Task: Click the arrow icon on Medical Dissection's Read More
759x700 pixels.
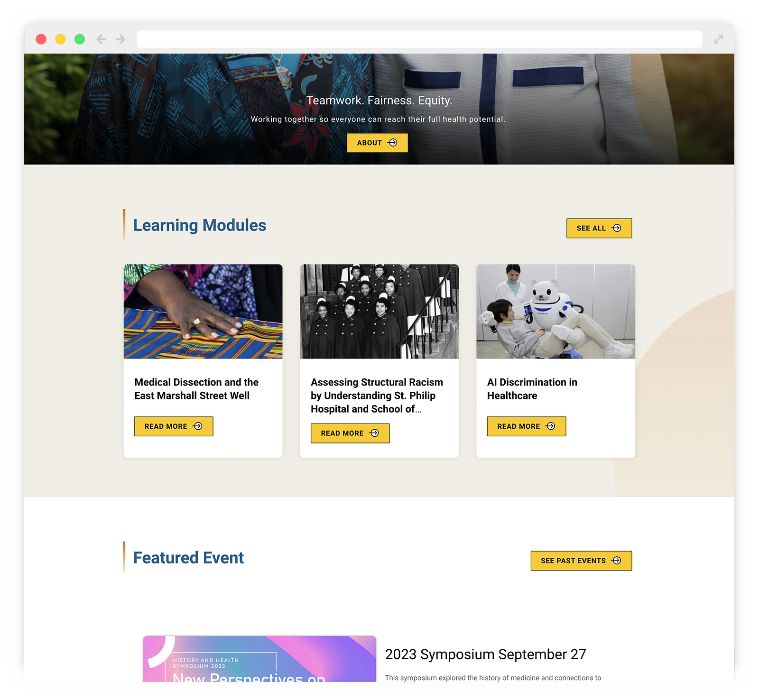Action: point(198,426)
